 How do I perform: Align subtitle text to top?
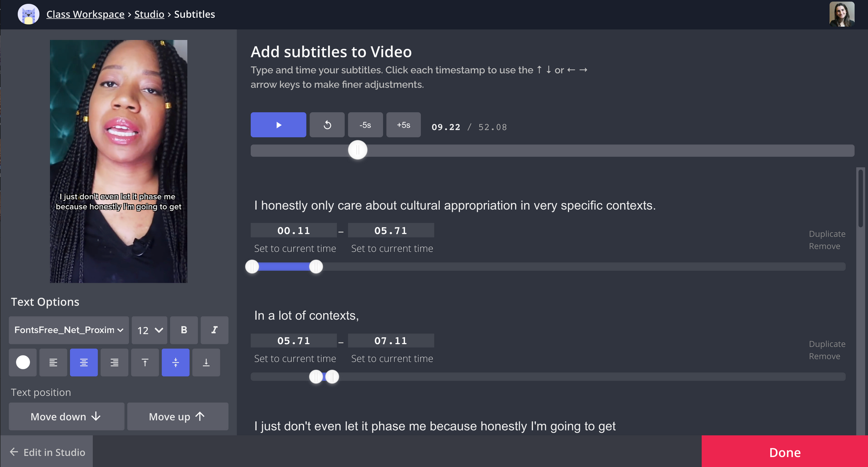coord(145,362)
